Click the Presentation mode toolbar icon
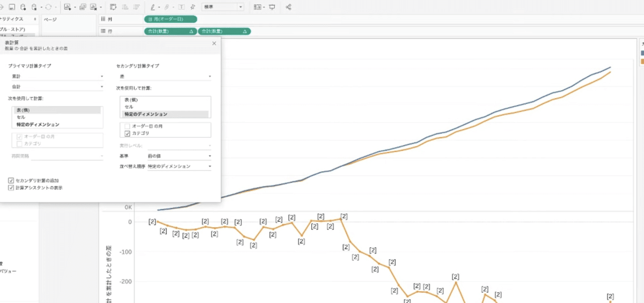Image resolution: width=644 pixels, height=303 pixels. point(272,7)
